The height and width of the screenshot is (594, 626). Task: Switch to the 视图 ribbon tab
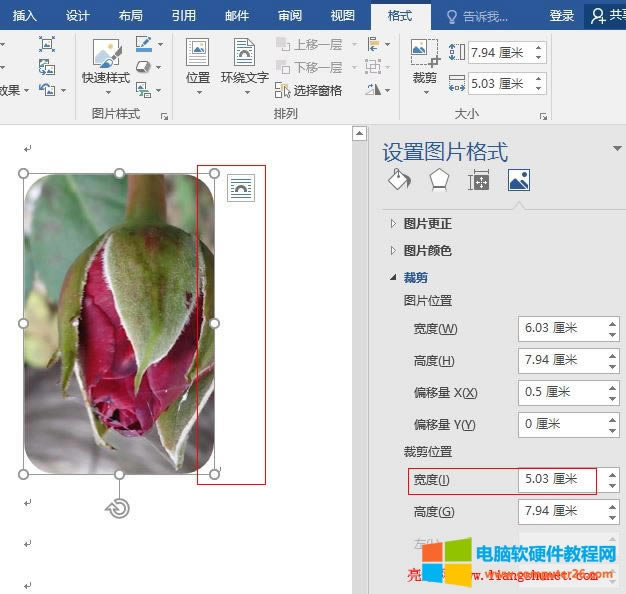(342, 15)
